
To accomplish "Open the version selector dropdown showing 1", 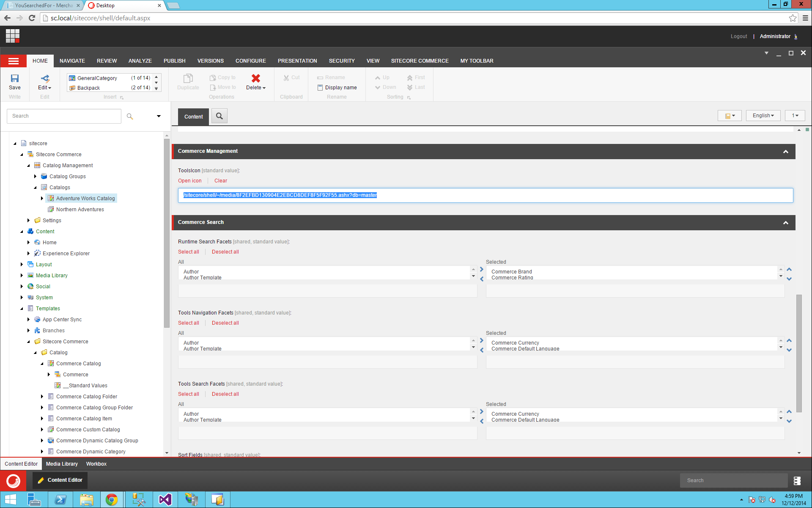I will click(795, 115).
